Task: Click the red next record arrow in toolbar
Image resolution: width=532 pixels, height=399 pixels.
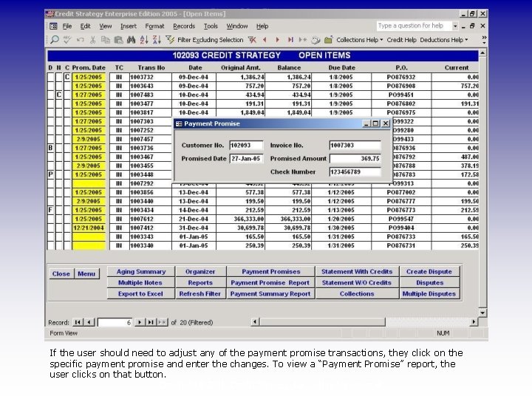Action: 278,40
